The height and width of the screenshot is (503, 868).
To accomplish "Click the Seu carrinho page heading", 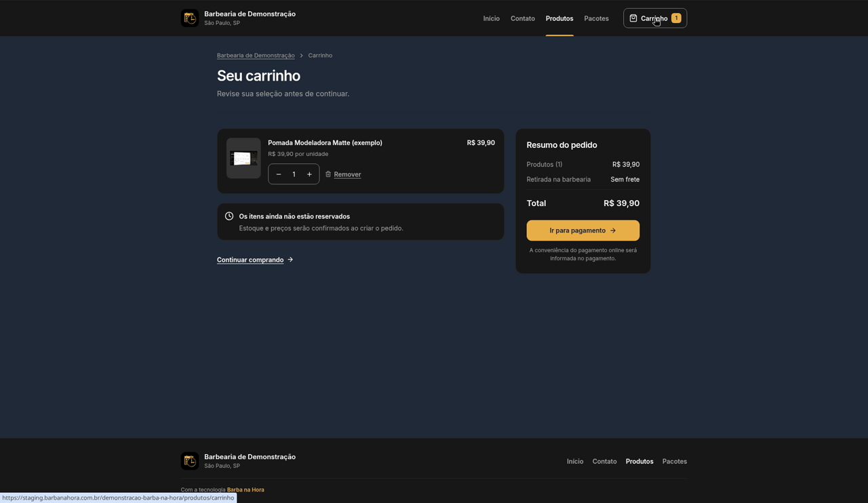I will [258, 76].
